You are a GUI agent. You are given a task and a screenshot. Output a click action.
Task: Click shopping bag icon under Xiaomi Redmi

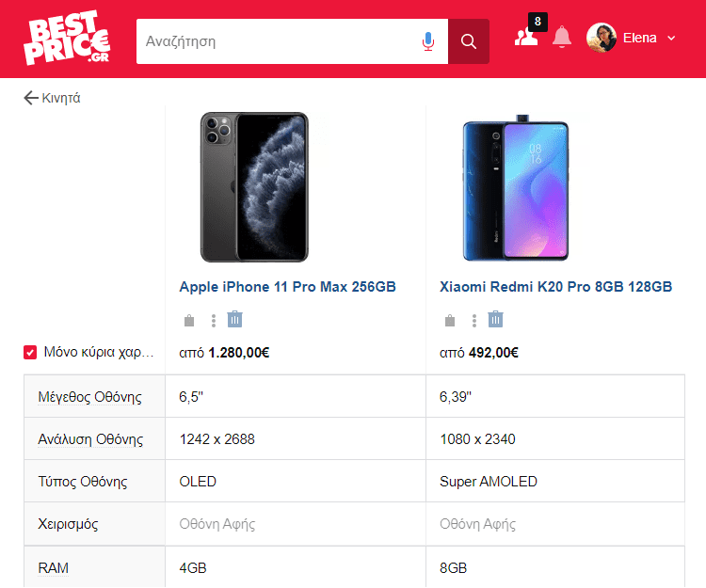click(450, 320)
